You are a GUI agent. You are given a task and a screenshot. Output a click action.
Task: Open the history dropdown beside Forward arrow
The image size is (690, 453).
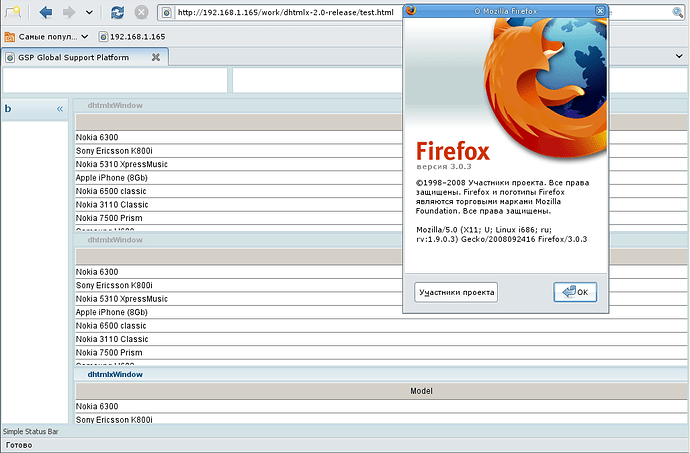tap(89, 12)
